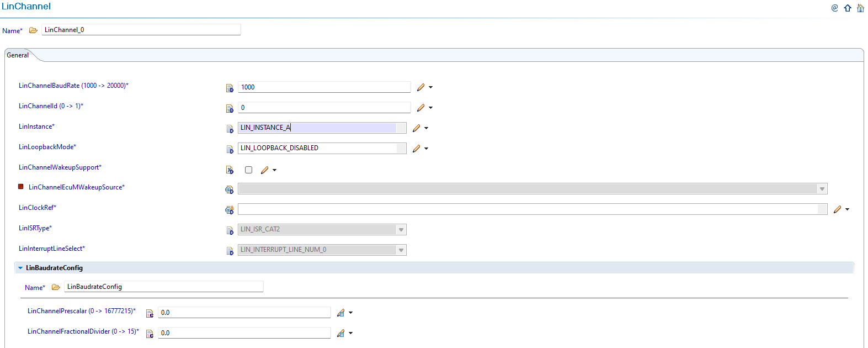Viewport: 868px width, 348px height.
Task: Open the LinLoopbackMode dropdown
Action: [401, 149]
